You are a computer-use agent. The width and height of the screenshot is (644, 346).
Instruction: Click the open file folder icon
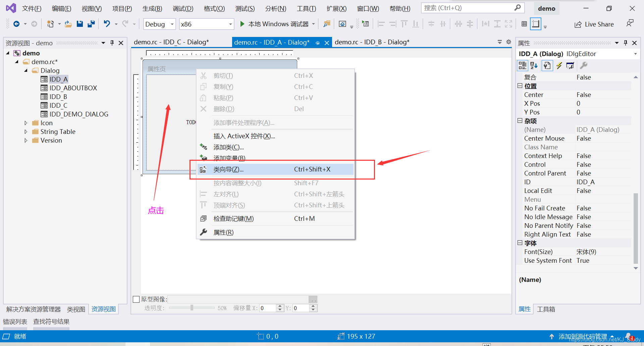68,24
